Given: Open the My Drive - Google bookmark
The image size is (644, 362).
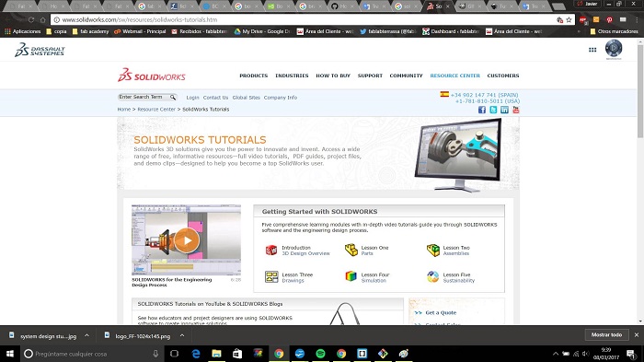Looking at the screenshot, I should point(262,31).
